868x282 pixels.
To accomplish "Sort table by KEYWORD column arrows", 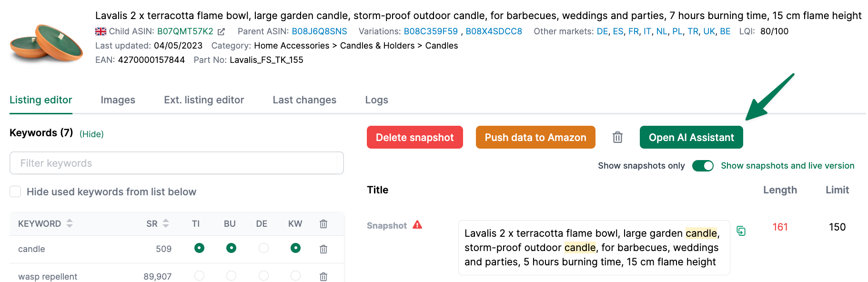I will click(x=70, y=223).
